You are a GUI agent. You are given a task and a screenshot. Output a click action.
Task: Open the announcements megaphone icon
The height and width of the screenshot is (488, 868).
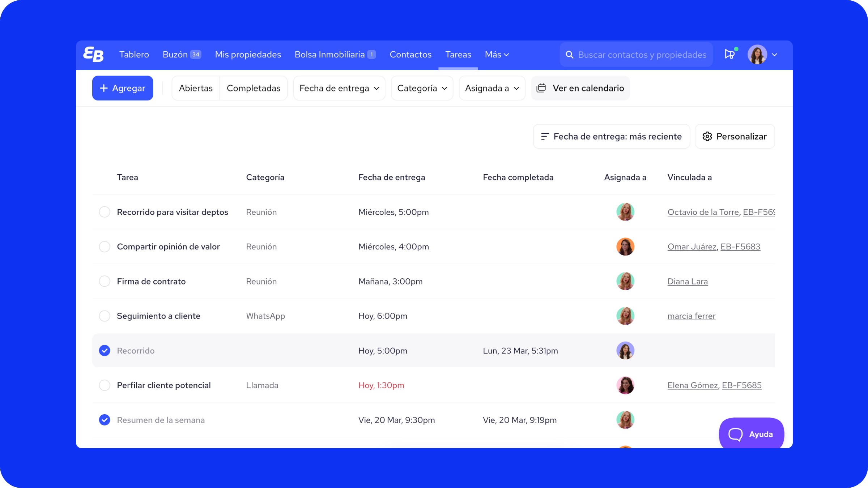(730, 54)
